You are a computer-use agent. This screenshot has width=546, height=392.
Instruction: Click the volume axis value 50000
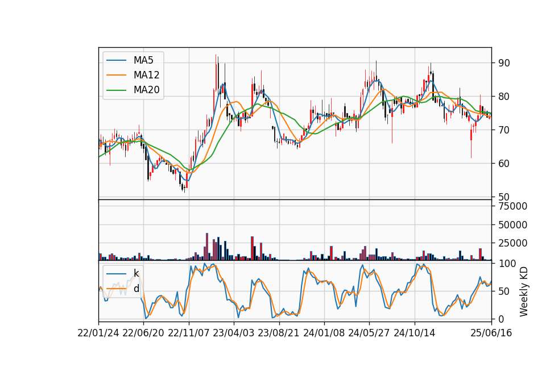coord(513,225)
